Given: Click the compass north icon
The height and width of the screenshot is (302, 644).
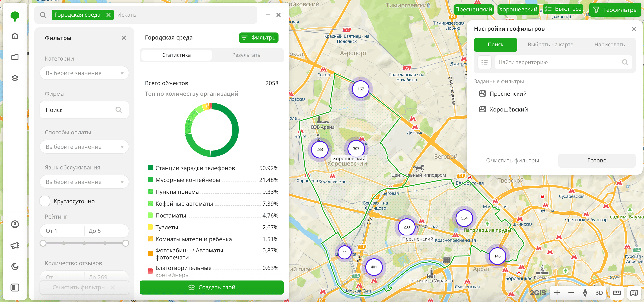Looking at the screenshot, I should (x=585, y=293).
